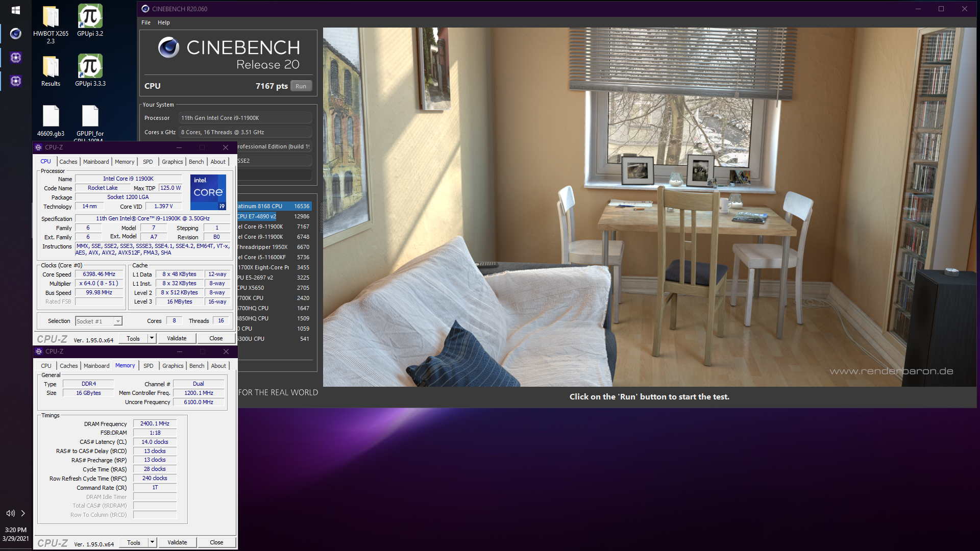Close lower CPU-Z window with X
980x551 pixels.
pyautogui.click(x=226, y=352)
